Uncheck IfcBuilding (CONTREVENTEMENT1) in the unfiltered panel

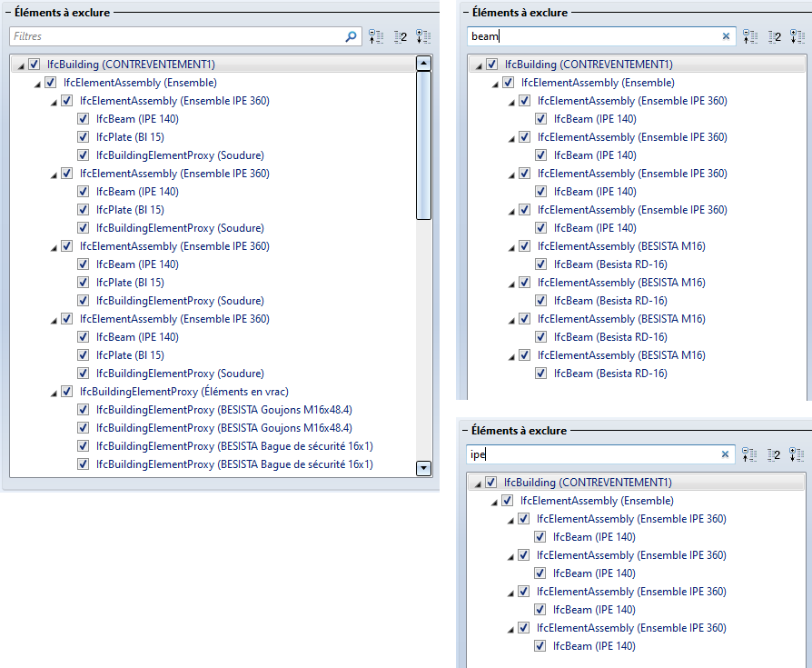(x=35, y=65)
